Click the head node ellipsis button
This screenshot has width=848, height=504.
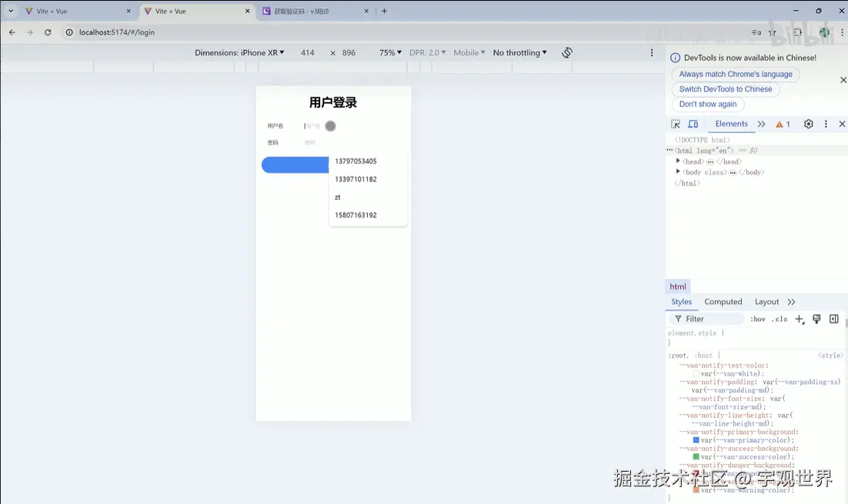click(710, 162)
